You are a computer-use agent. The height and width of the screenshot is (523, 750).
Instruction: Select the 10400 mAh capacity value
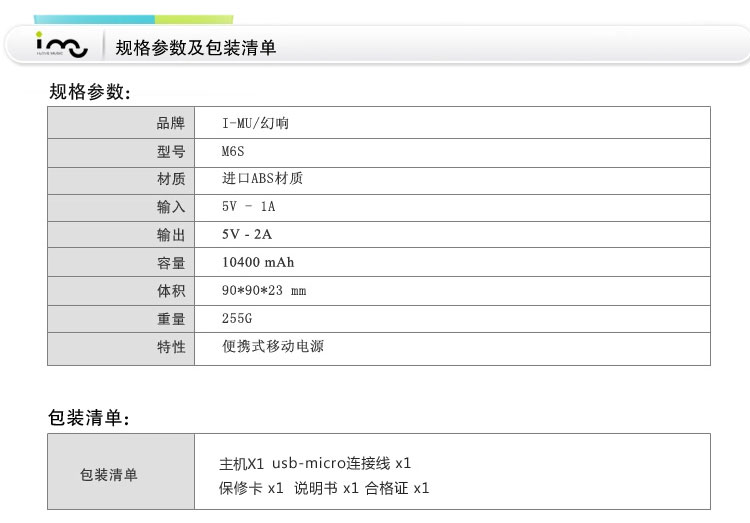[258, 263]
